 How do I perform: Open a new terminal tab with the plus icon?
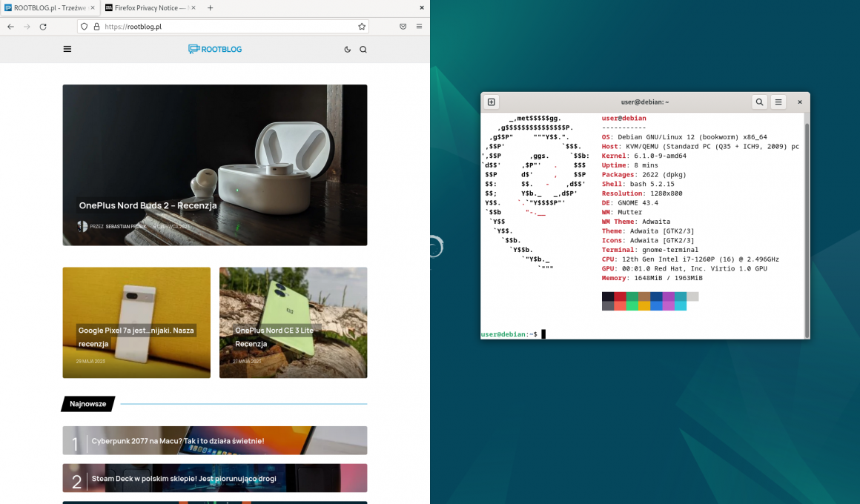click(490, 102)
